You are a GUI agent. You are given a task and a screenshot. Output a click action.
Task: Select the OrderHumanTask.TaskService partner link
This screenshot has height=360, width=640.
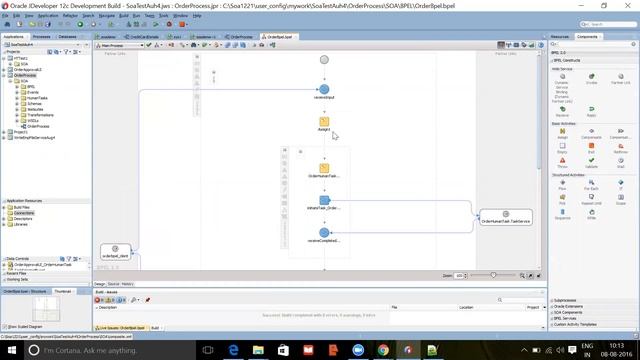coord(506,217)
